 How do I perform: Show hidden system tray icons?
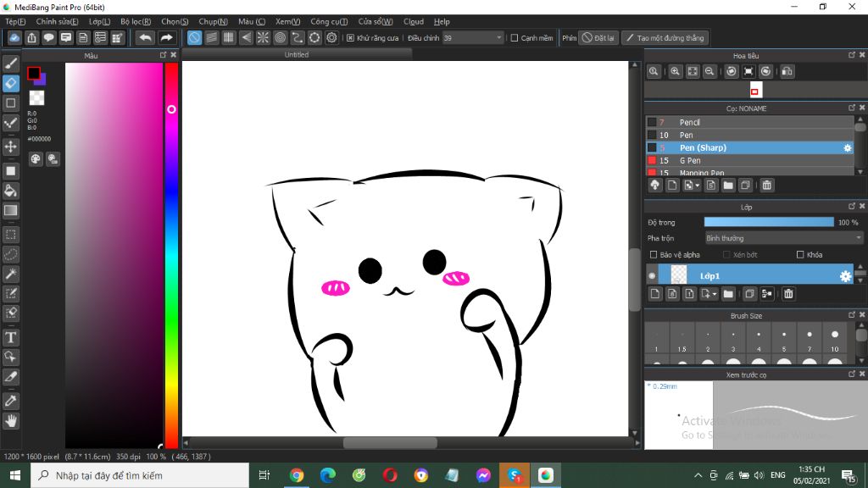pyautogui.click(x=698, y=475)
